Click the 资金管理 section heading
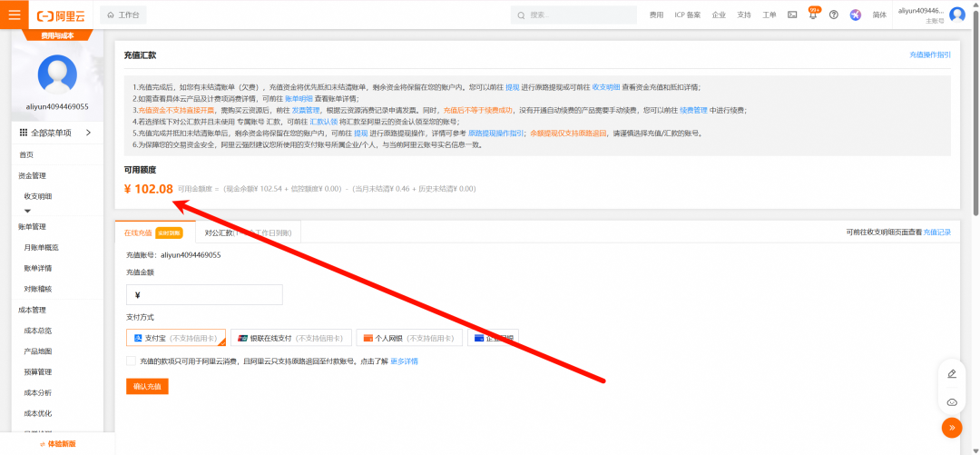This screenshot has height=455, width=980. click(x=32, y=176)
